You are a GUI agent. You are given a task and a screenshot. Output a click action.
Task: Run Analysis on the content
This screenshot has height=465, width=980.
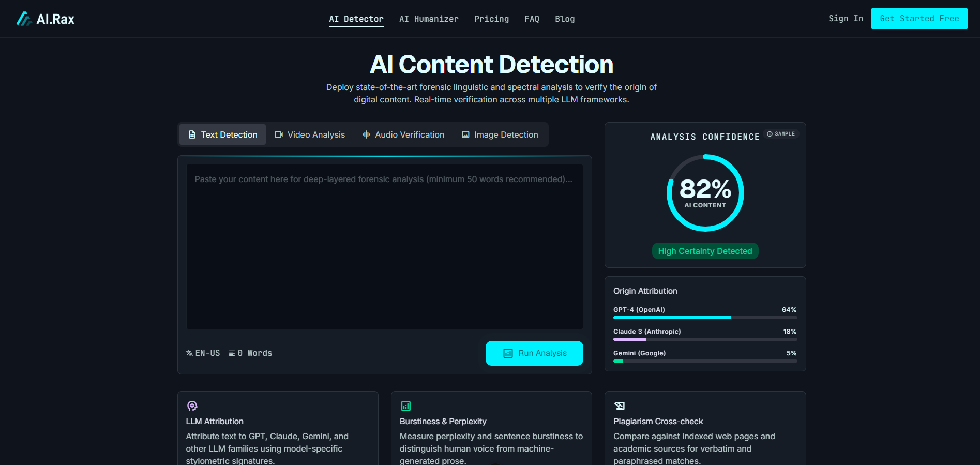(534, 353)
